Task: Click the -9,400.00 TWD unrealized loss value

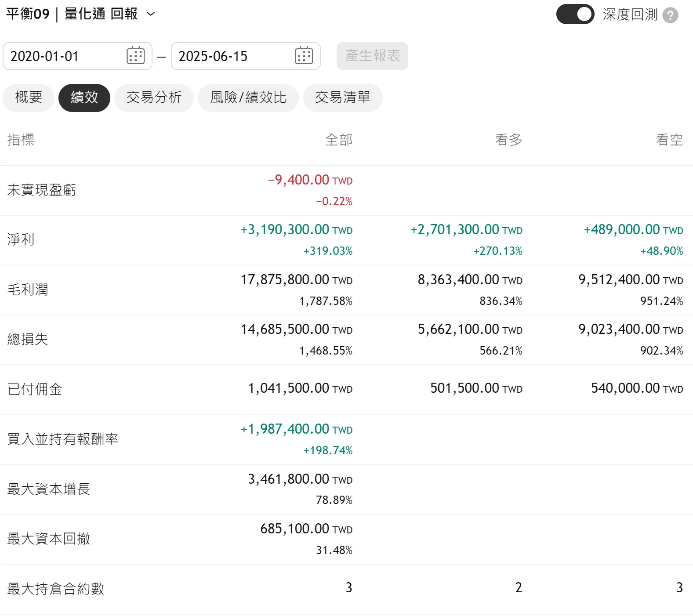Action: [310, 180]
